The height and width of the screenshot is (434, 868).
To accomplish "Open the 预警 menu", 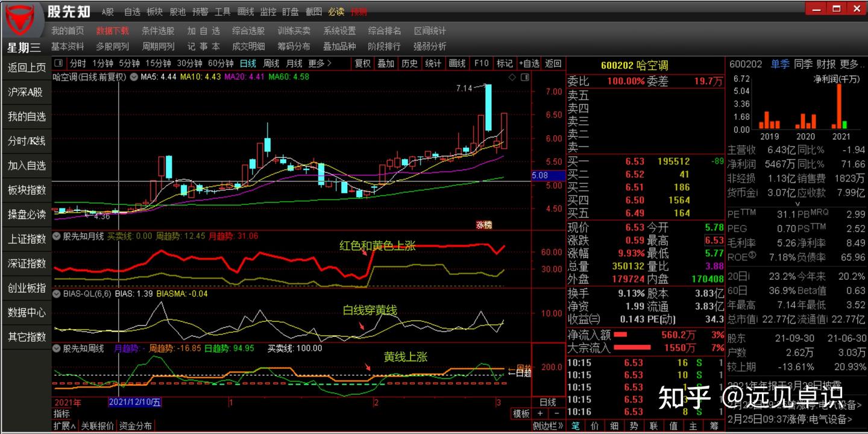I will (200, 11).
